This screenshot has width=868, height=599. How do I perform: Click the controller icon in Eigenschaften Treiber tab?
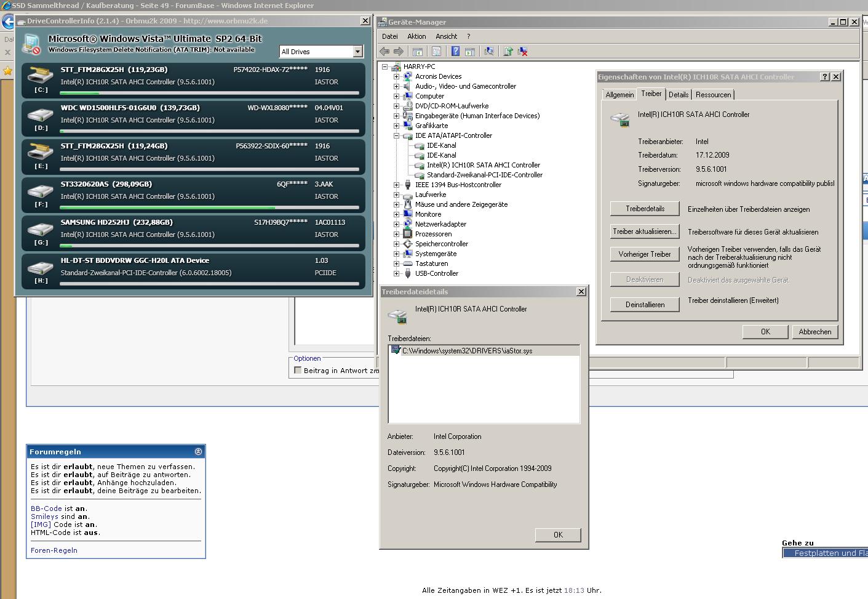pos(620,119)
